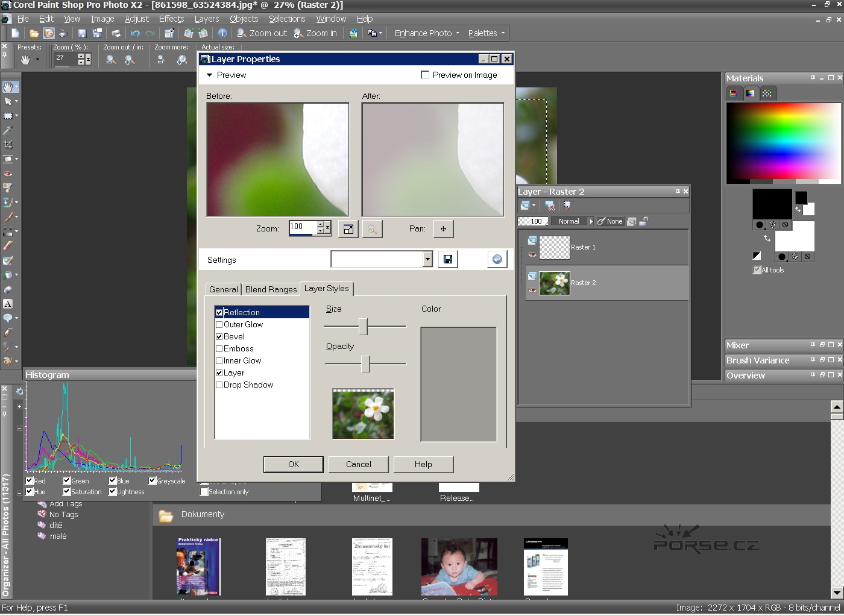The height and width of the screenshot is (616, 844).
Task: Open the Layers menu
Action: pos(207,19)
